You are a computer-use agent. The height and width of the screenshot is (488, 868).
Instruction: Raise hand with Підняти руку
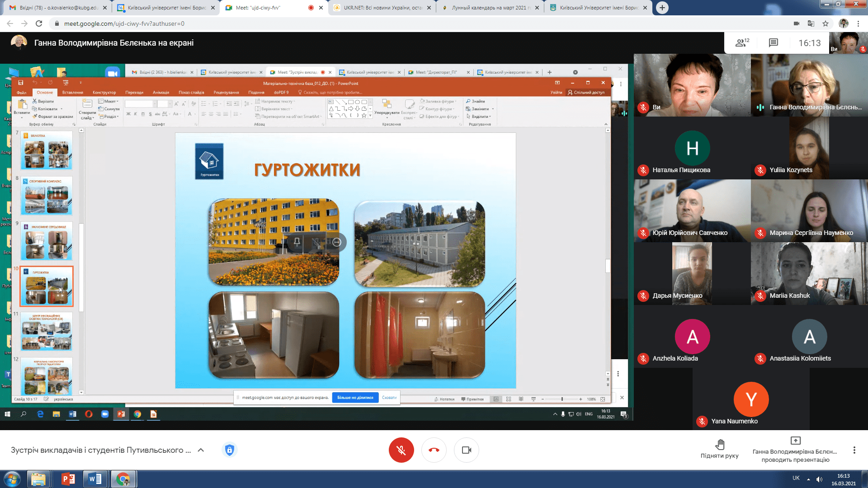pyautogui.click(x=719, y=449)
